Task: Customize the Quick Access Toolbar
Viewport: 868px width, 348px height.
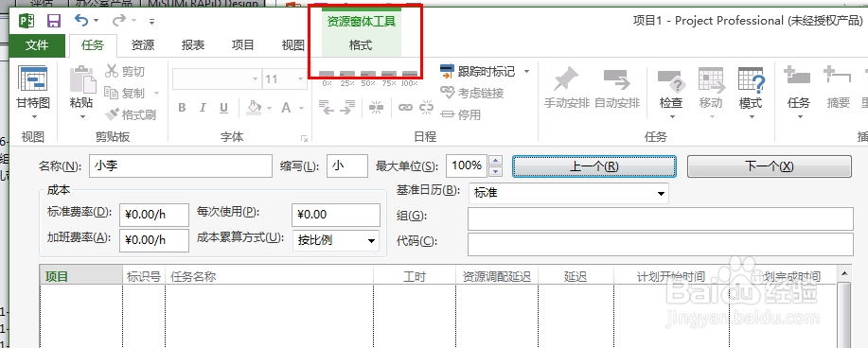Action: pos(151,22)
